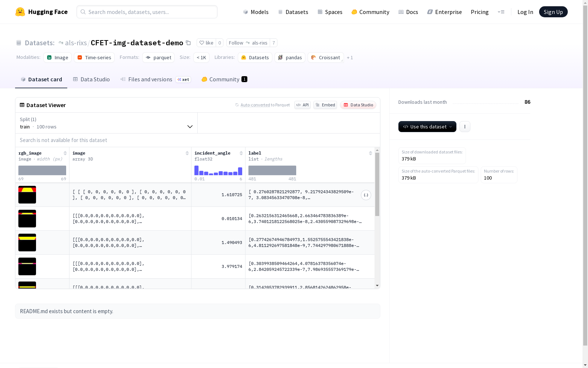The image size is (588, 368).
Task: Sort by the label column arrows
Action: point(370,153)
